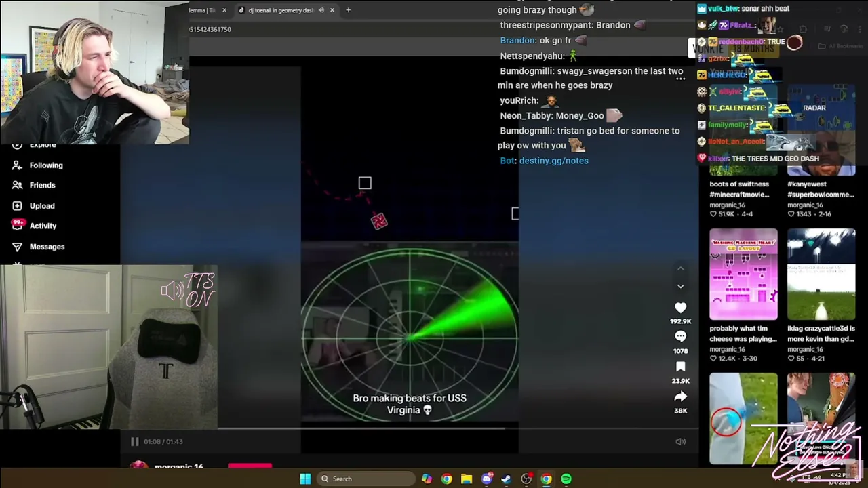Open the destiny.gg/notes link in chat
868x488 pixels.
click(553, 161)
